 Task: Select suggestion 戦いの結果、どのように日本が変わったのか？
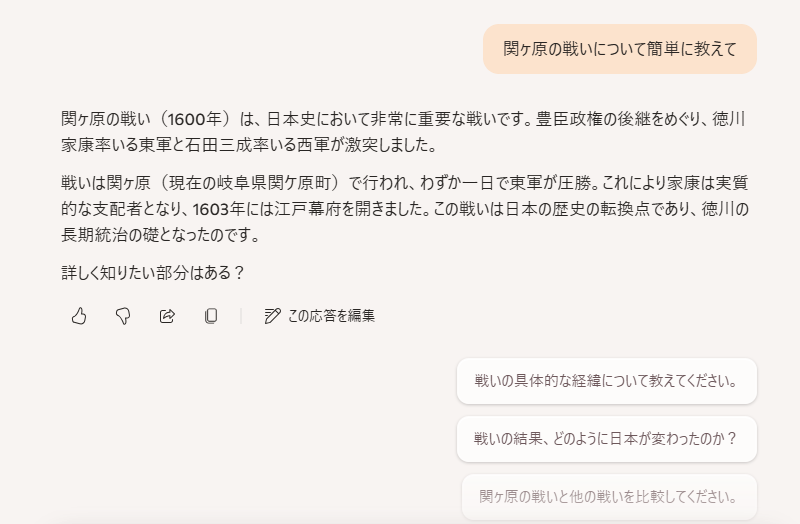coord(607,439)
